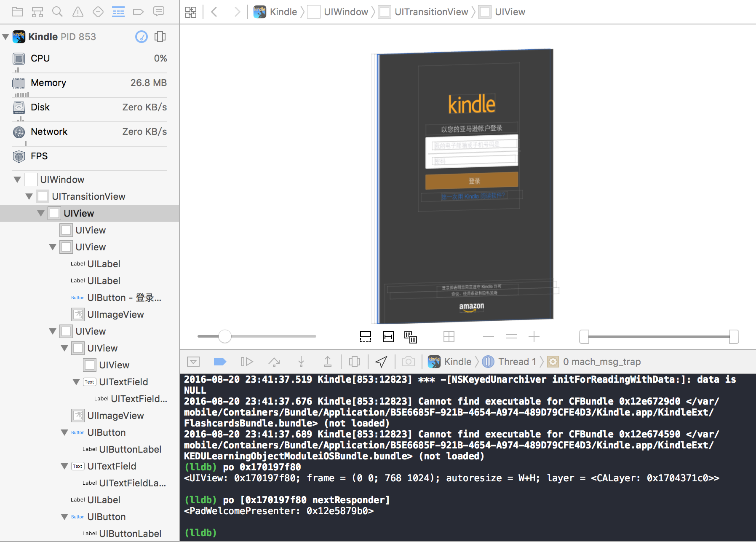Image resolution: width=756 pixels, height=542 pixels.
Task: Click the orient to 2D grid icon
Action: [x=449, y=337]
